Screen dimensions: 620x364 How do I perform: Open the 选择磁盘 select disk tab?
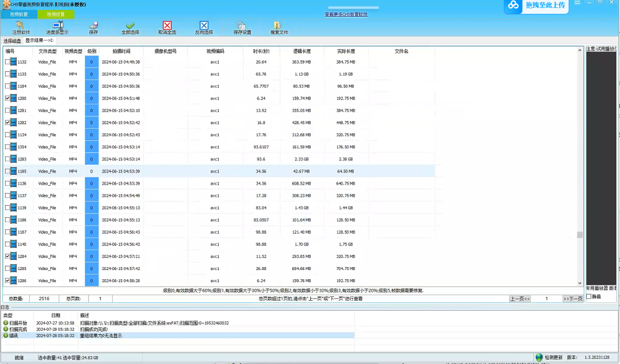coord(12,41)
